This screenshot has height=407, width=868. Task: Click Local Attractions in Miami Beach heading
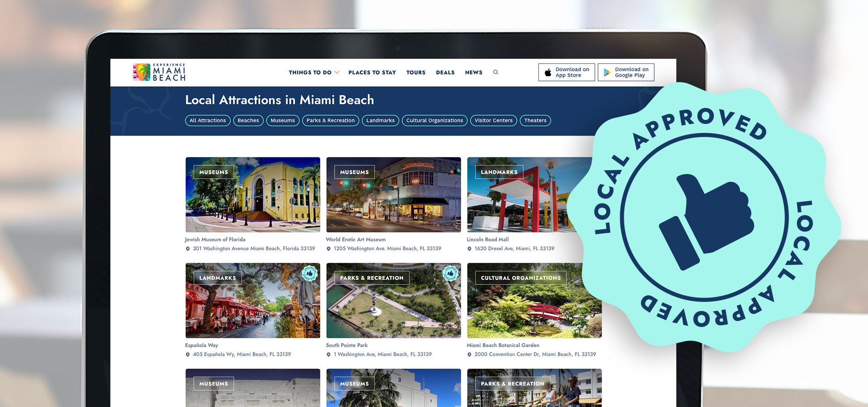click(279, 100)
